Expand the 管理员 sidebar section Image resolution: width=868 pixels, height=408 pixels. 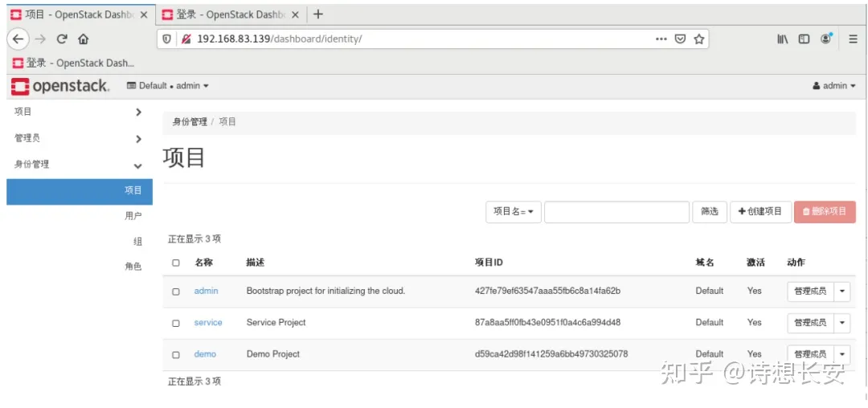[x=76, y=138]
